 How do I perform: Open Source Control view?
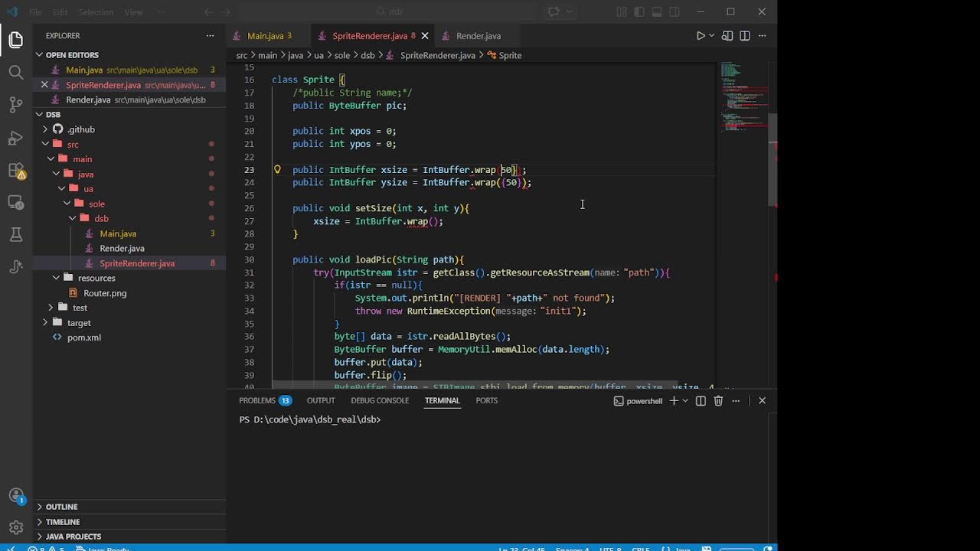tap(16, 105)
